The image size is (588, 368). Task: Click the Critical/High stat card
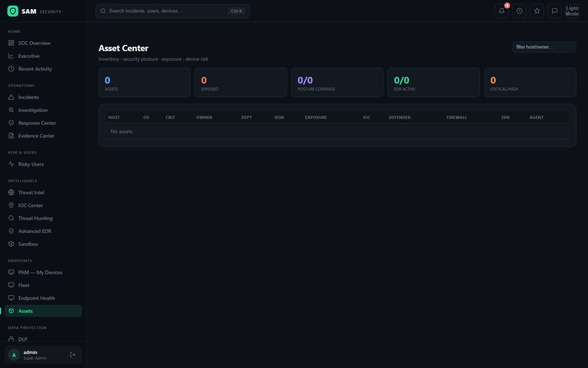pos(530,82)
